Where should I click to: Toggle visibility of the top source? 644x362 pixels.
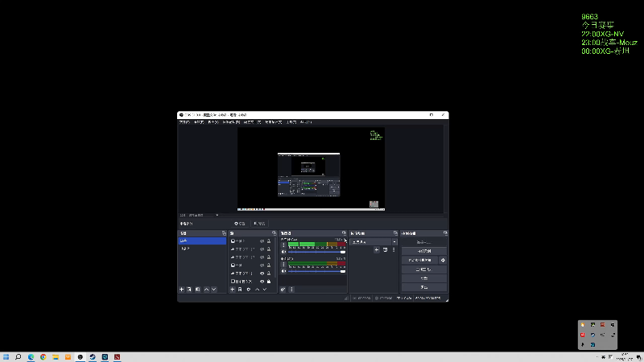click(262, 241)
